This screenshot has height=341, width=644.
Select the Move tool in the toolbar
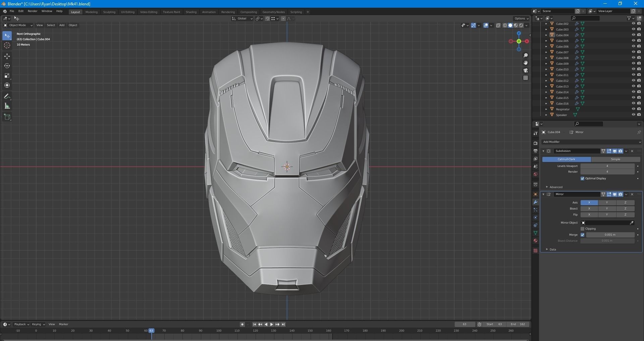pyautogui.click(x=7, y=56)
